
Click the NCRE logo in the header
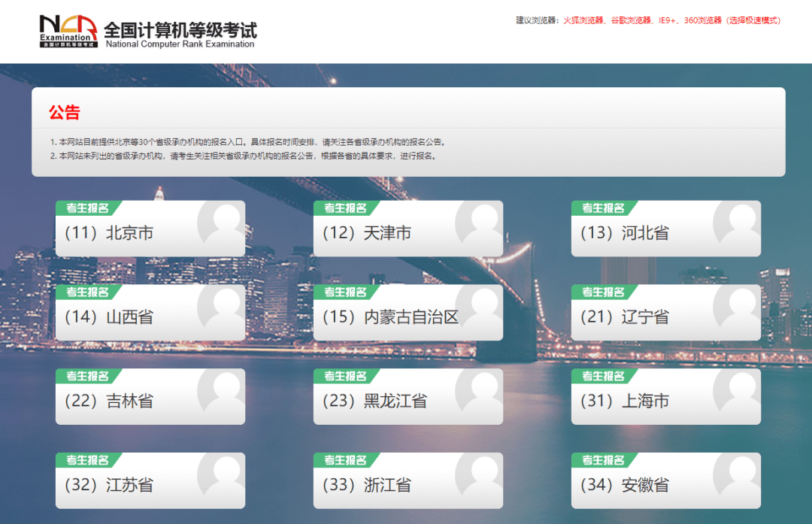click(x=66, y=30)
